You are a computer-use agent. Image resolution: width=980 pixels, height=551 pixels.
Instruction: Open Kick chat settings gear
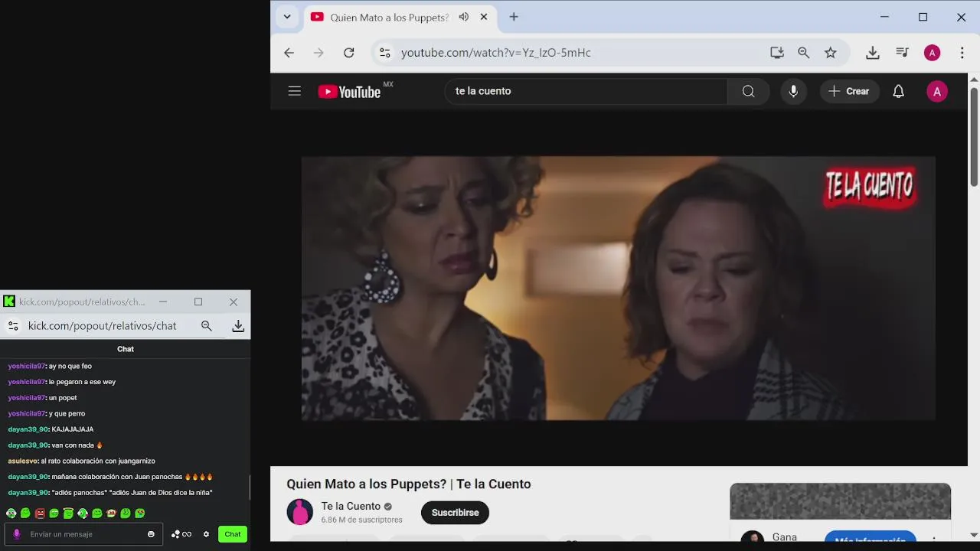pyautogui.click(x=206, y=534)
